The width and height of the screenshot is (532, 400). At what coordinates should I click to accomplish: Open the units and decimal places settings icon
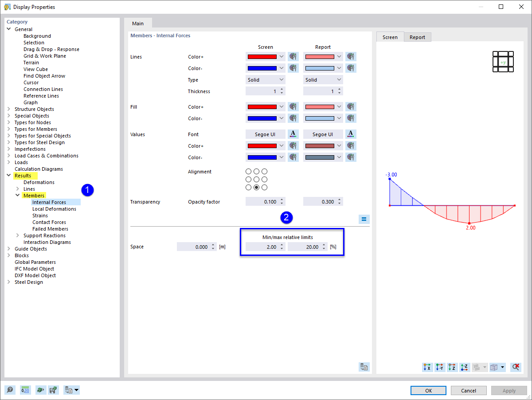[x=25, y=390]
